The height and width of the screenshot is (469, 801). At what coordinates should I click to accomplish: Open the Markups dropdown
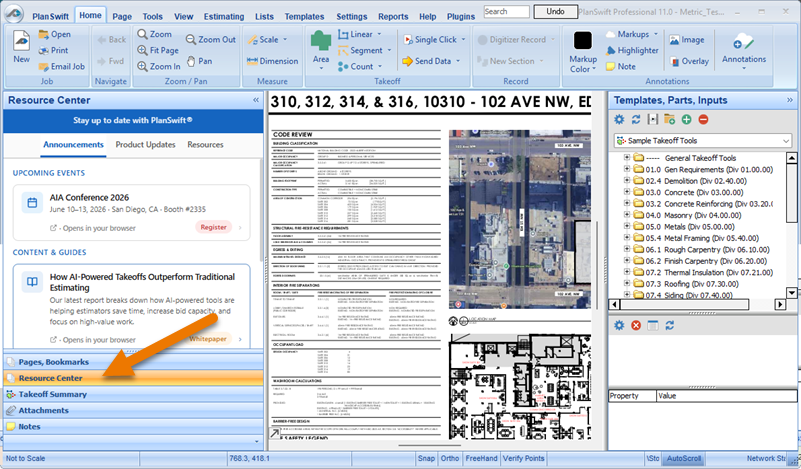tap(656, 34)
